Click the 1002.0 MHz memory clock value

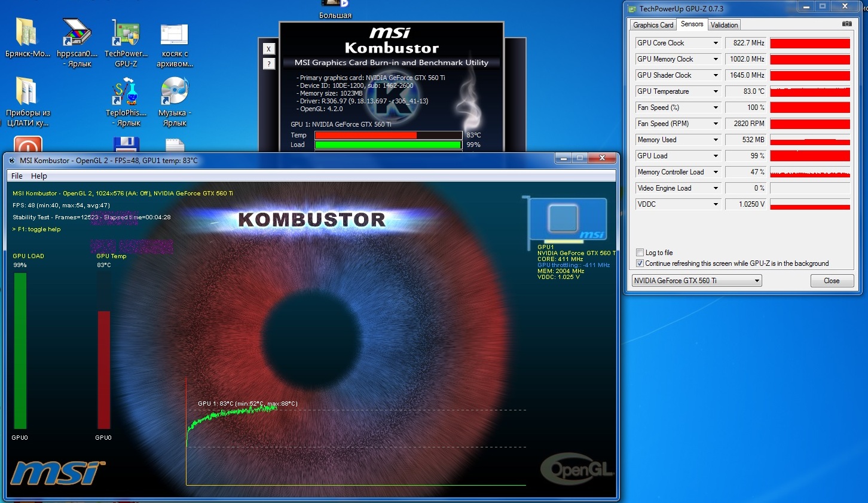coord(746,59)
